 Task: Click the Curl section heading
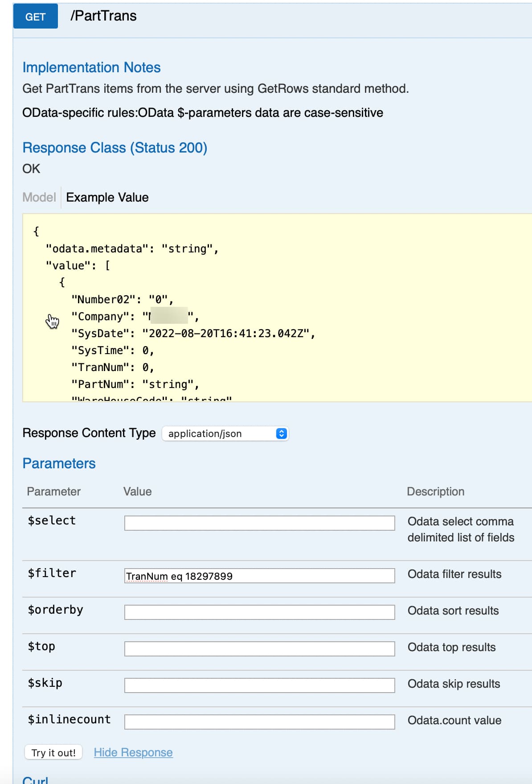pyautogui.click(x=35, y=780)
